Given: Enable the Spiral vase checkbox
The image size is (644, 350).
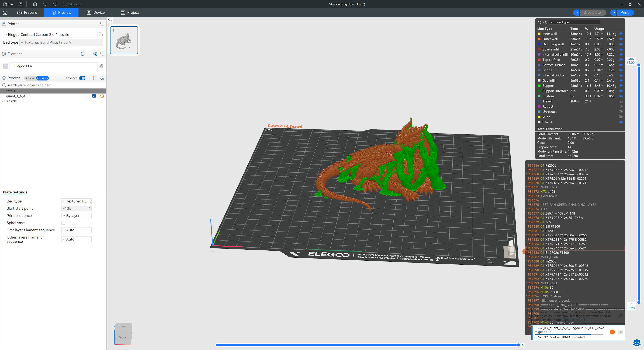Looking at the screenshot, I should 63,223.
